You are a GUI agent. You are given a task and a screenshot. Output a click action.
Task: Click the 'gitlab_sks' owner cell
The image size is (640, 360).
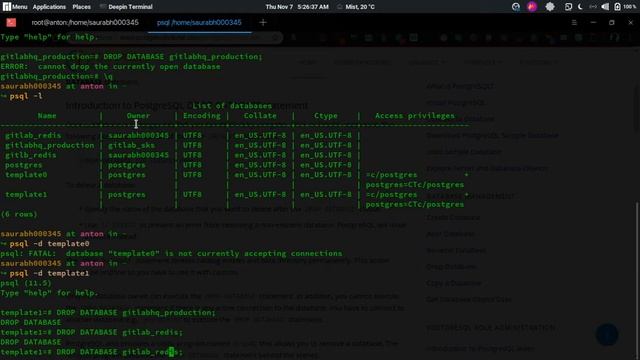click(131, 145)
